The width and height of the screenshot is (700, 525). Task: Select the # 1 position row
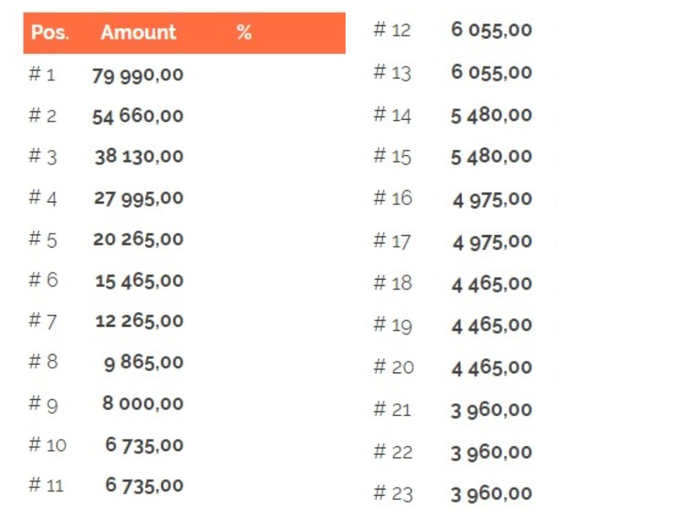[184, 75]
